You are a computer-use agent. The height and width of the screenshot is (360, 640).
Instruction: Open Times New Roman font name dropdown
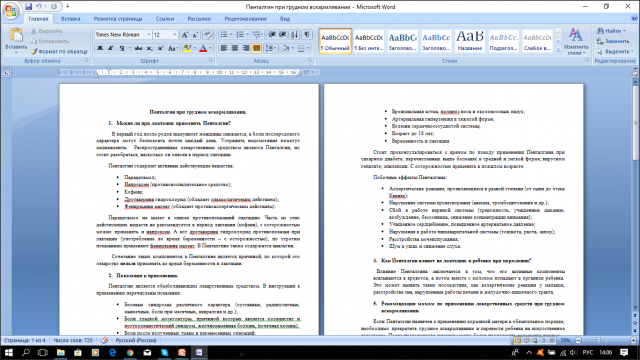149,35
